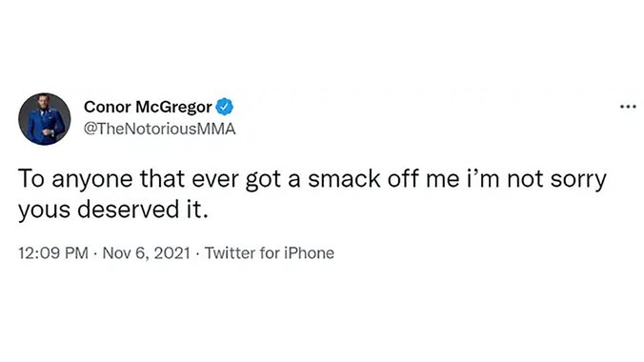Click the word 'deserved' in the tweet
The height and width of the screenshot is (362, 644).
pyautogui.click(x=126, y=210)
